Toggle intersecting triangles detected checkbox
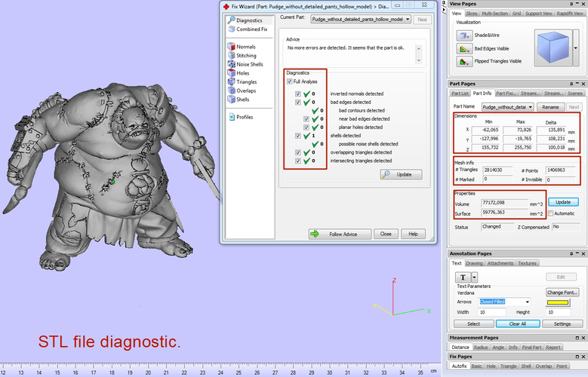The height and width of the screenshot is (377, 588). [297, 161]
